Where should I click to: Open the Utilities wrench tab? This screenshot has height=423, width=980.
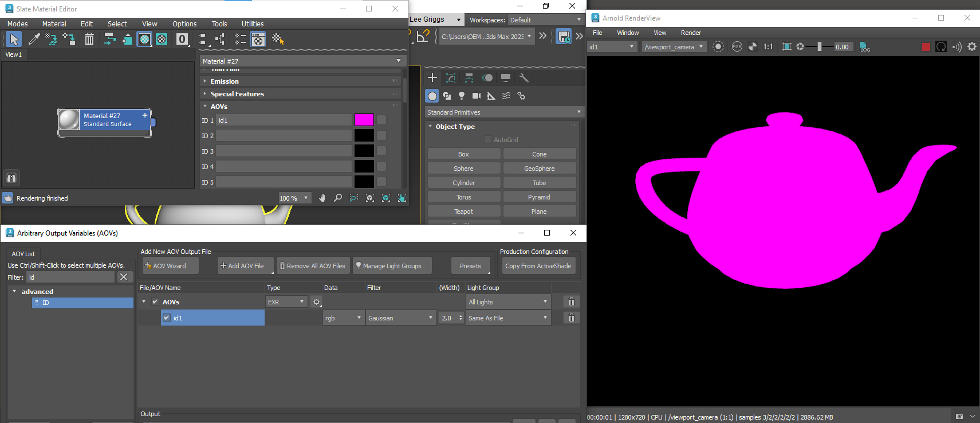pyautogui.click(x=524, y=78)
